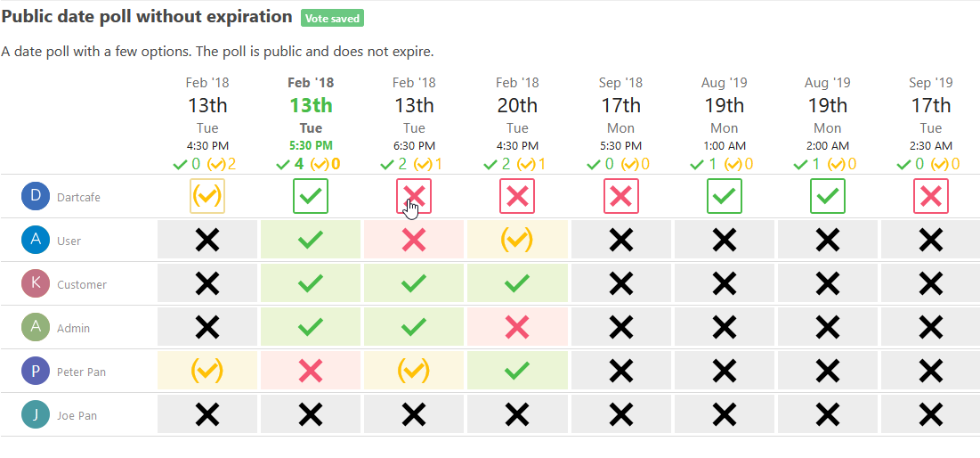Viewport: 980px width, 458px height.
Task: Toggle Dartcafe's vote for Aug 19th 1:00 AM
Action: [725, 196]
